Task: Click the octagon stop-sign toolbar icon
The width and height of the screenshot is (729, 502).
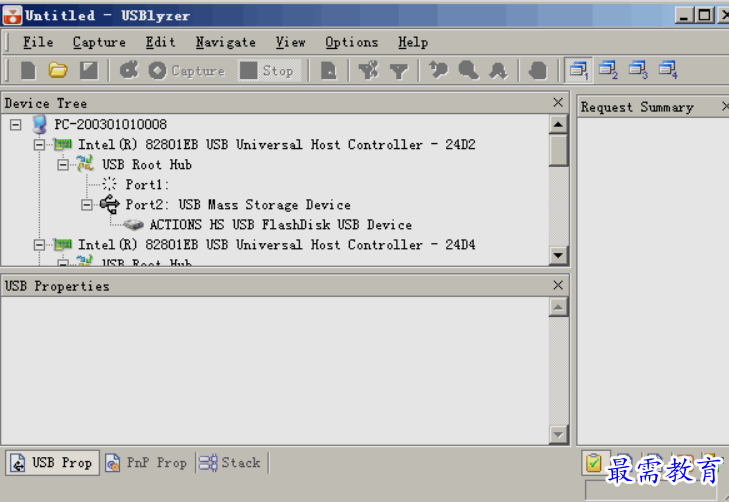Action: pos(538,71)
